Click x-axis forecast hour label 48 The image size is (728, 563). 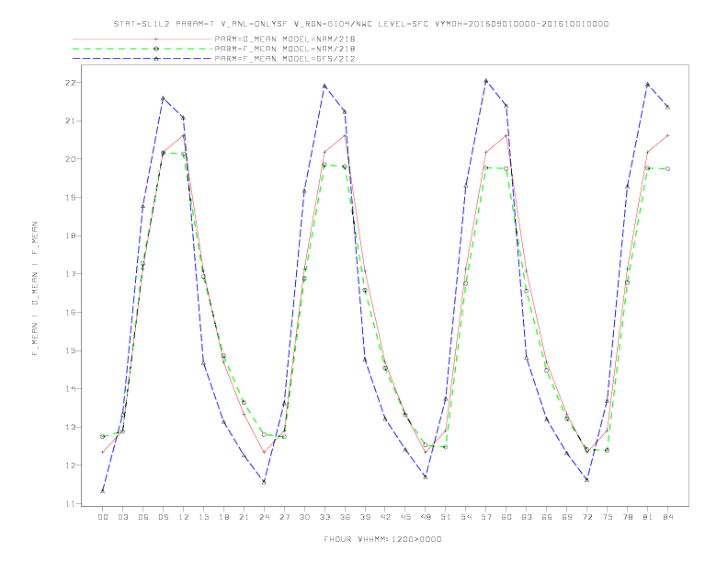426,517
